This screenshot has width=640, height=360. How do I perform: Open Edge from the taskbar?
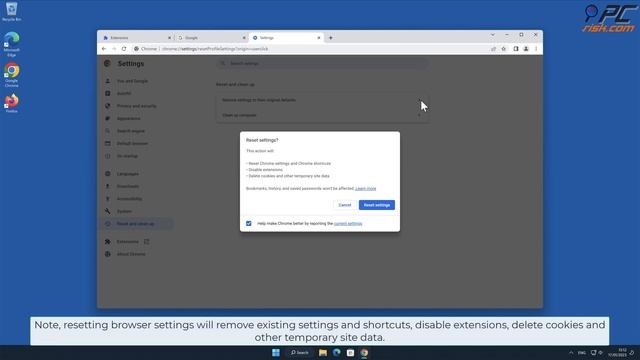(337, 353)
